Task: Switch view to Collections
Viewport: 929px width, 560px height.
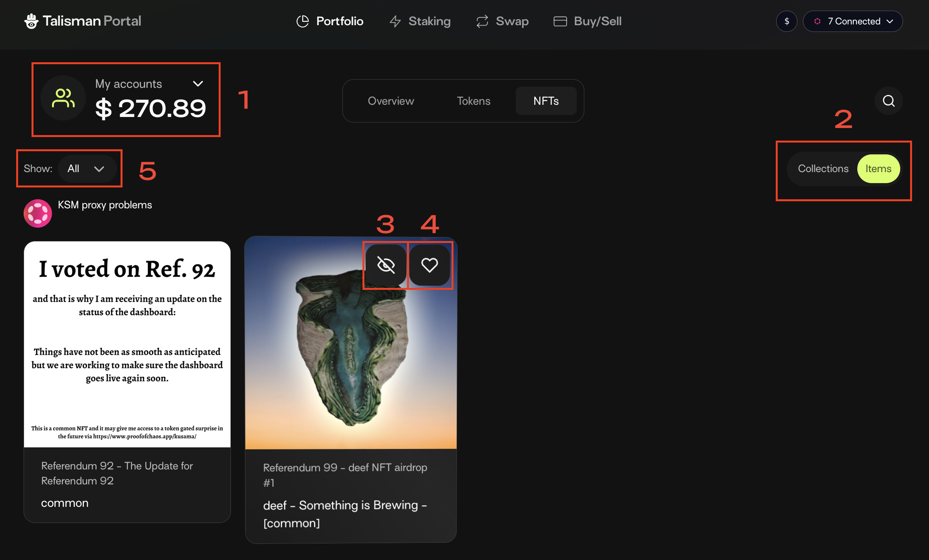Action: (x=823, y=169)
